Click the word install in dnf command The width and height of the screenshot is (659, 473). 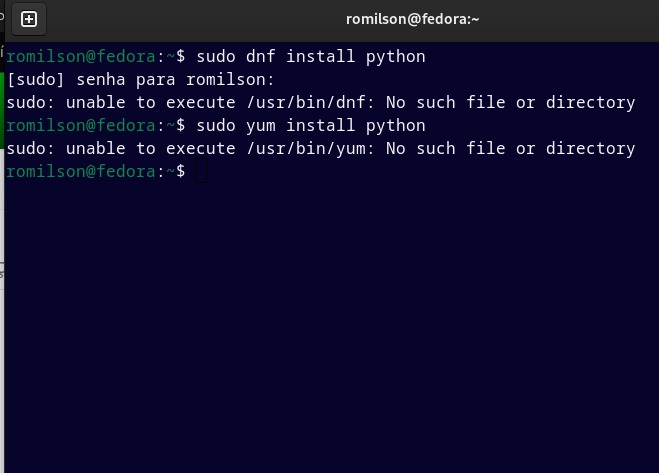click(320, 56)
